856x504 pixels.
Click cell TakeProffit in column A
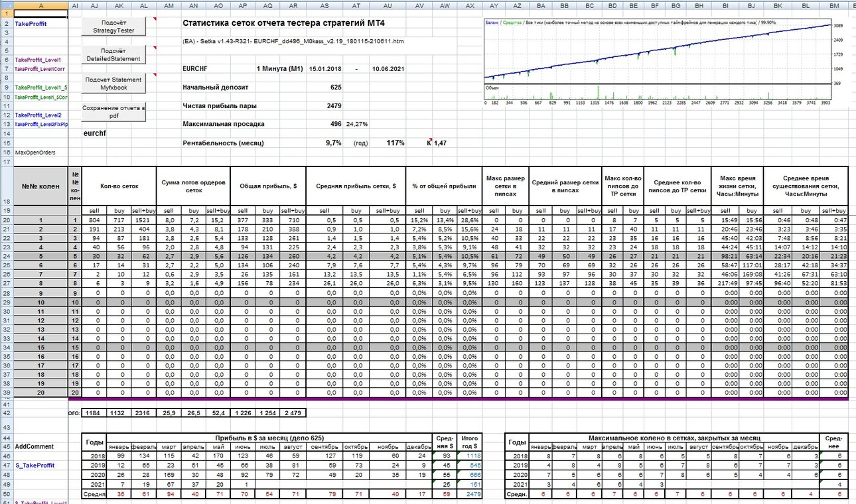[40, 23]
